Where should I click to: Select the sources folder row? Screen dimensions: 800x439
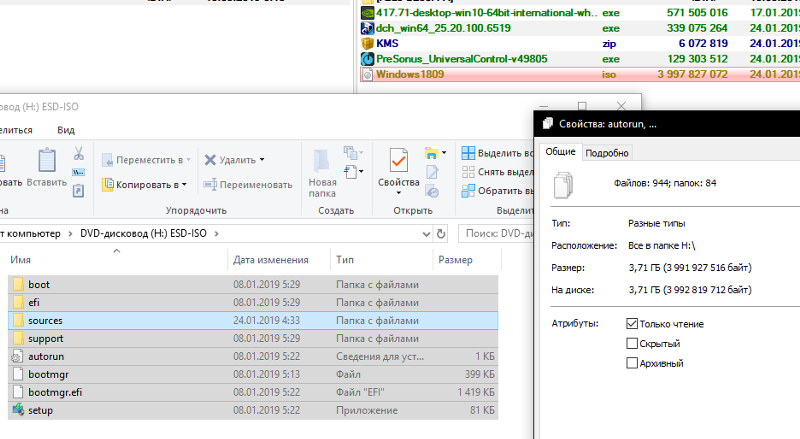(253, 321)
